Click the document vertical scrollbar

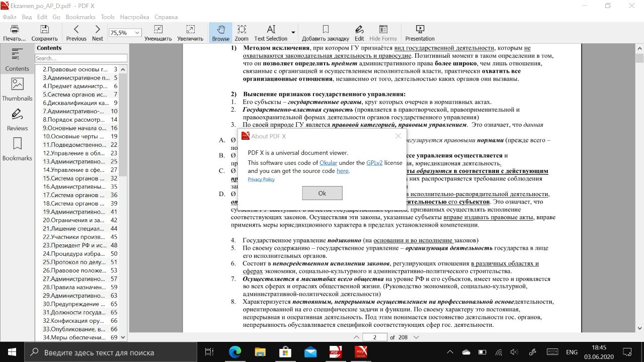639,187
